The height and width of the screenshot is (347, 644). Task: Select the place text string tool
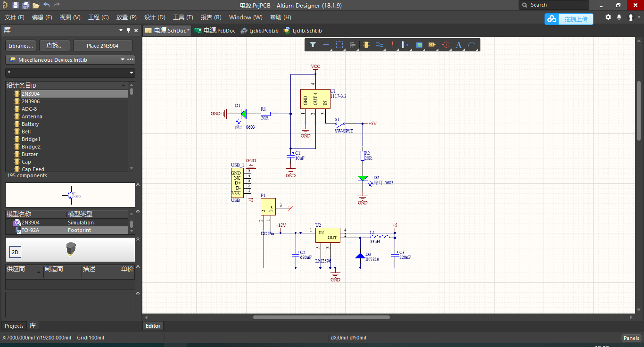click(x=459, y=45)
